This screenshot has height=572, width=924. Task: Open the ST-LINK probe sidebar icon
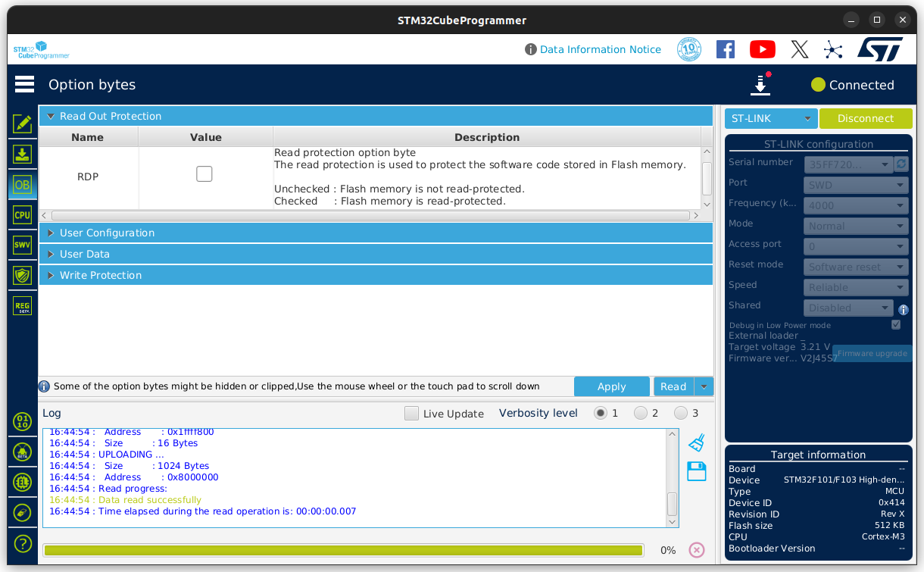point(23,513)
